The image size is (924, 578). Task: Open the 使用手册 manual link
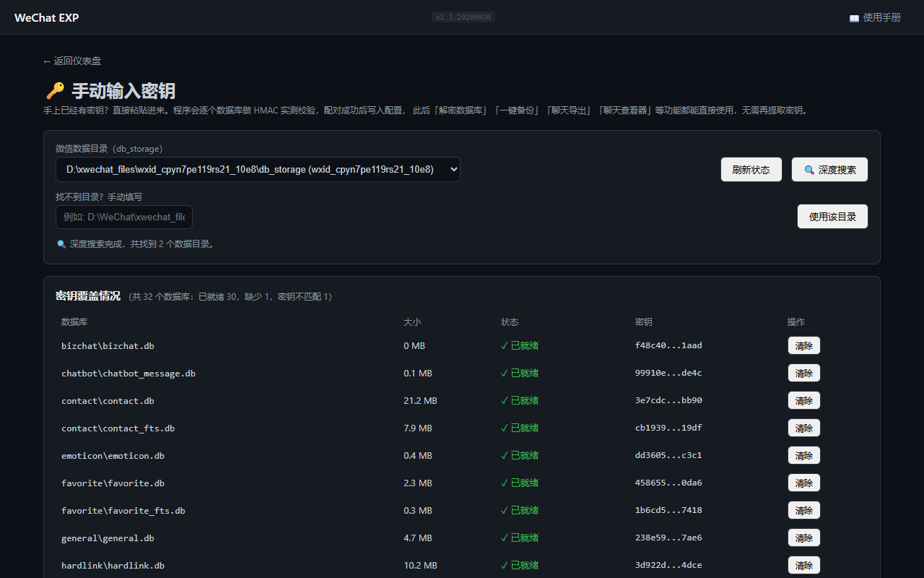click(x=875, y=17)
